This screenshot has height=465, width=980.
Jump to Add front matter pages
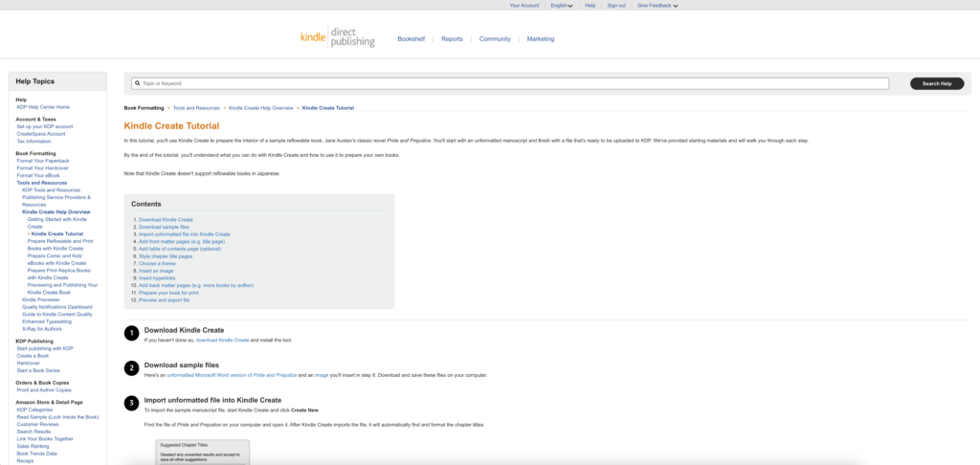click(182, 241)
